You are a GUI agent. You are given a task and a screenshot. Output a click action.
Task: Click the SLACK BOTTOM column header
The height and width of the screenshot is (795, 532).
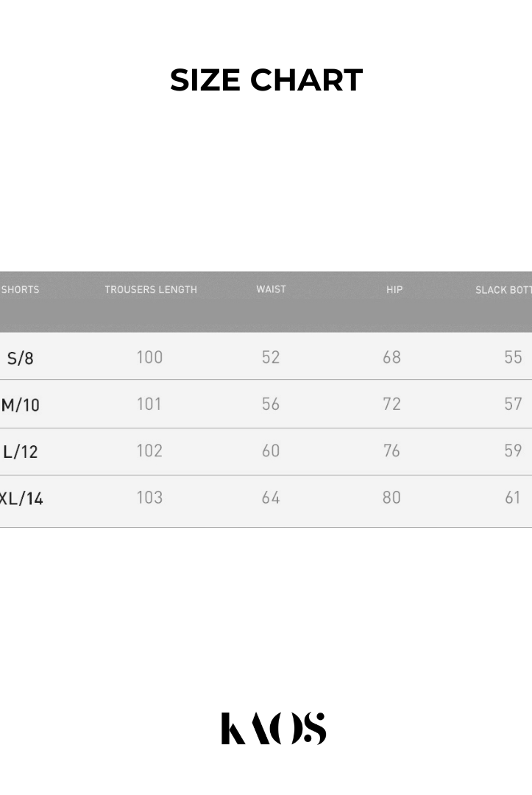503,290
